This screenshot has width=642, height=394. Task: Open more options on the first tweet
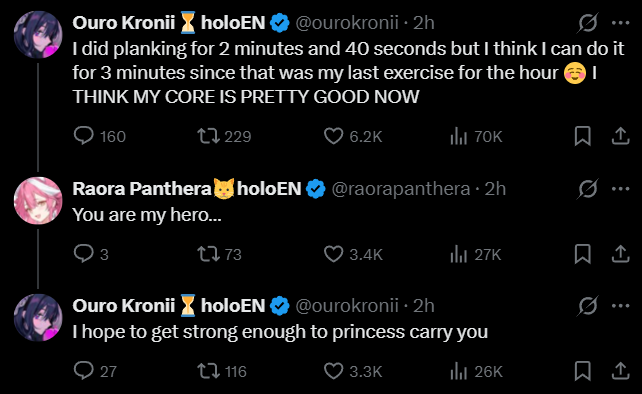click(621, 23)
